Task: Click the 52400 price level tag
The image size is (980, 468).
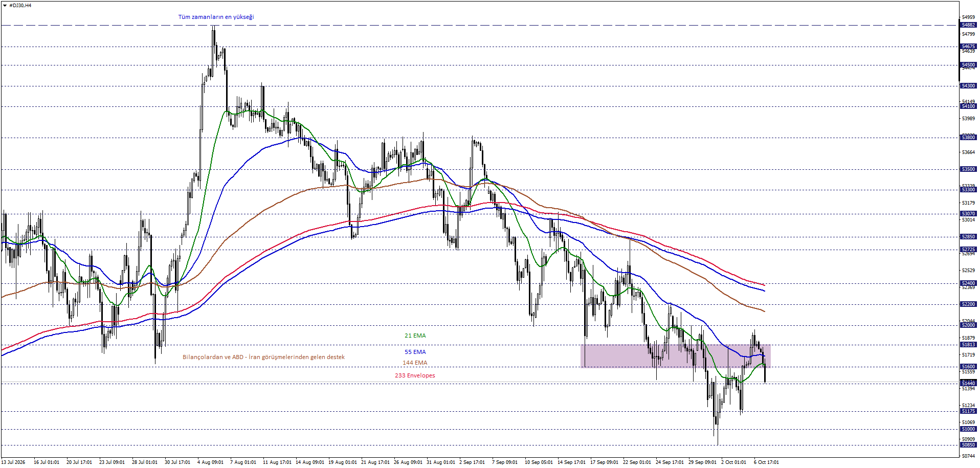Action: click(968, 283)
